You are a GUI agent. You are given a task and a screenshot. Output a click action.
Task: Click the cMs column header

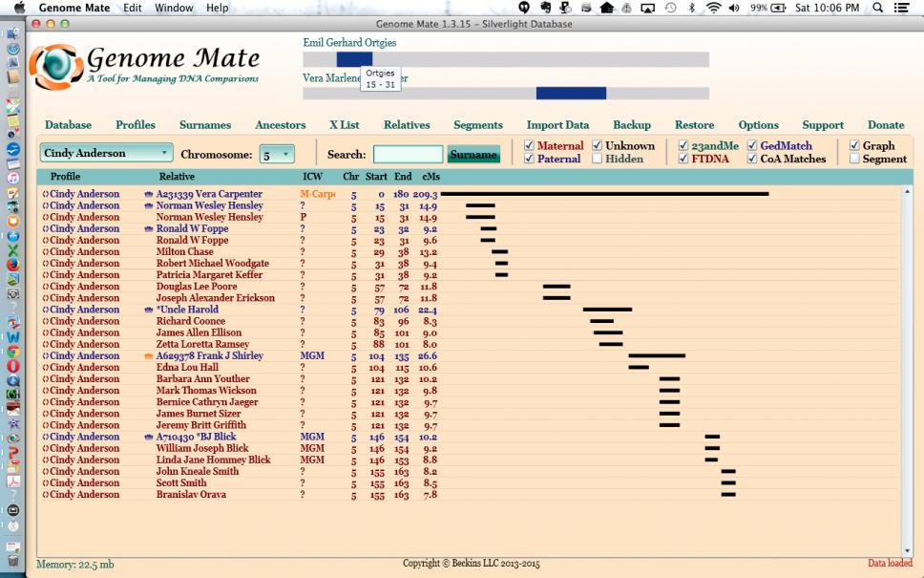430,177
